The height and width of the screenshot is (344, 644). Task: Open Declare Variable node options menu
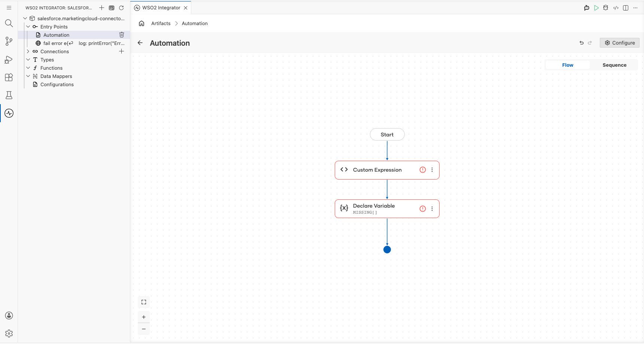[x=432, y=209]
